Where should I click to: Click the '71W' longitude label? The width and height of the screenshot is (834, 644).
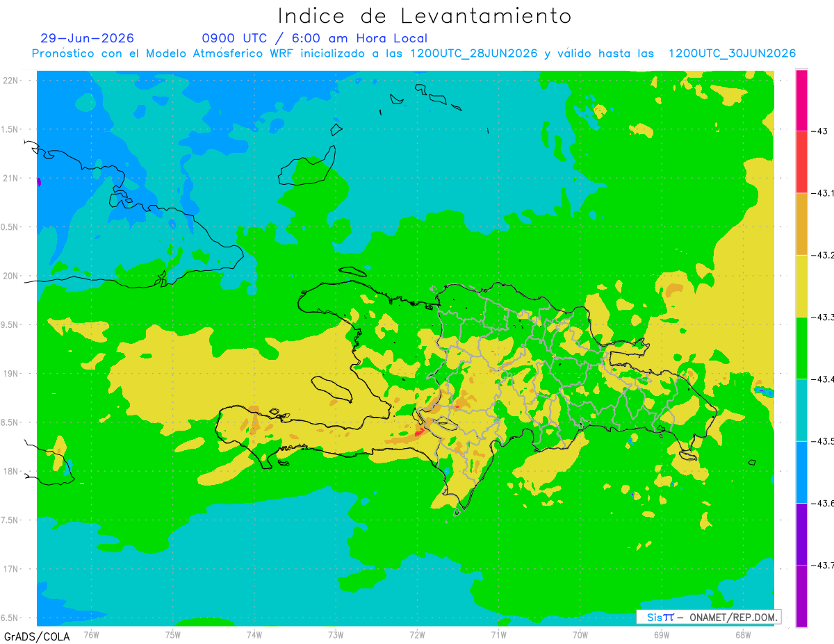(x=498, y=634)
